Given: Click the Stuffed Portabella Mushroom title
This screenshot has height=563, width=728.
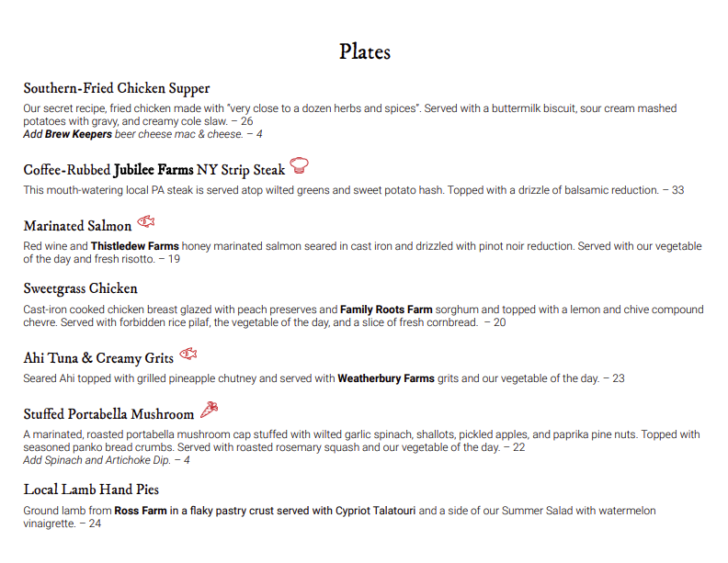Looking at the screenshot, I should point(108,414).
